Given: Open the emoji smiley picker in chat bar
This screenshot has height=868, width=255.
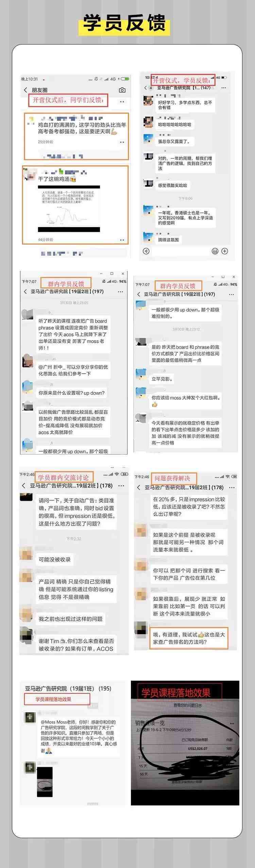Looking at the screenshot, I should click(215, 251).
